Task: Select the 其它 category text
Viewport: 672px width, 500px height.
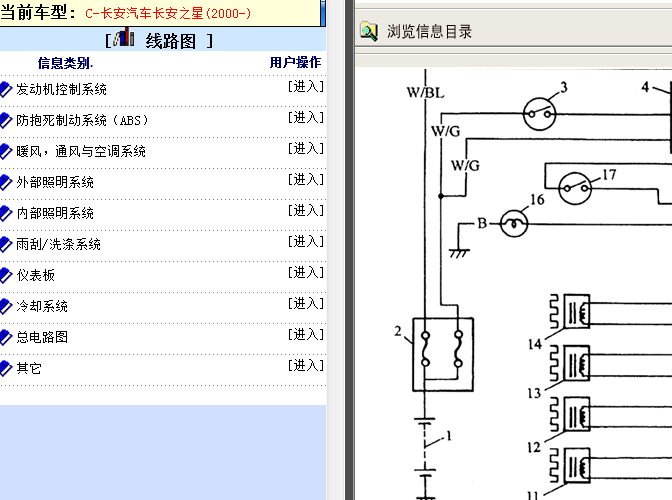Action: coord(29,368)
